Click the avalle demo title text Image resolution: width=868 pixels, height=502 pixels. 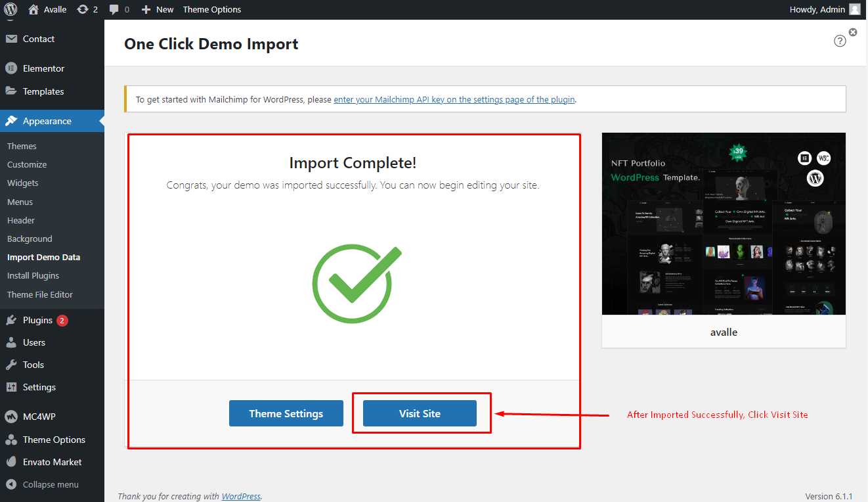click(x=724, y=332)
